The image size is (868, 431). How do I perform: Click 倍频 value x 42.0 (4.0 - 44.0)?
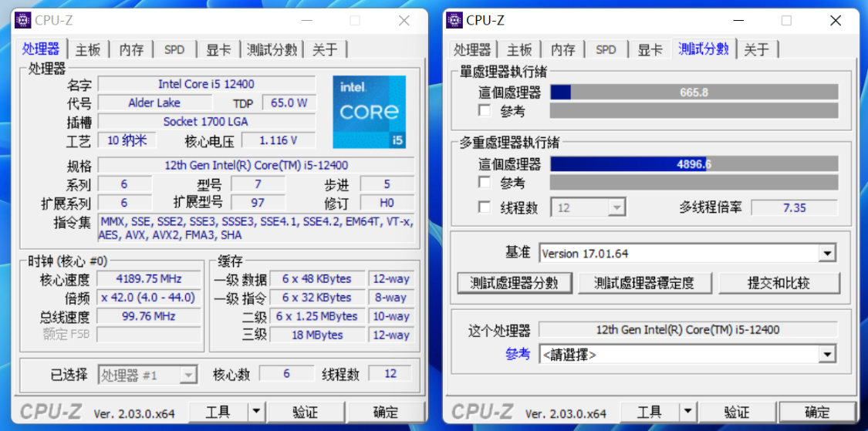[x=149, y=297]
